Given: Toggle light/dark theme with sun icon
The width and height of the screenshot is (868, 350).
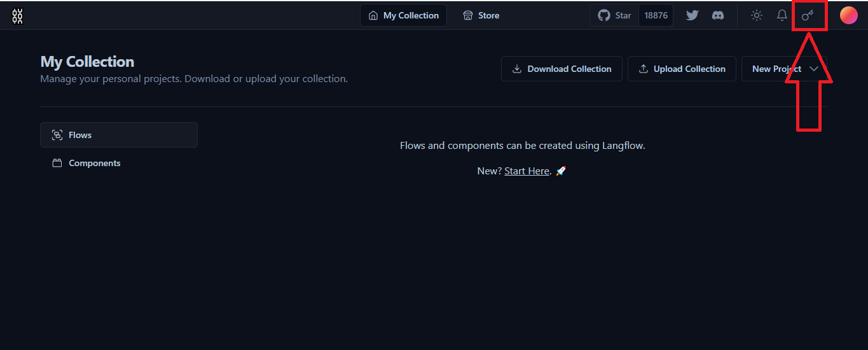Looking at the screenshot, I should pos(756,15).
